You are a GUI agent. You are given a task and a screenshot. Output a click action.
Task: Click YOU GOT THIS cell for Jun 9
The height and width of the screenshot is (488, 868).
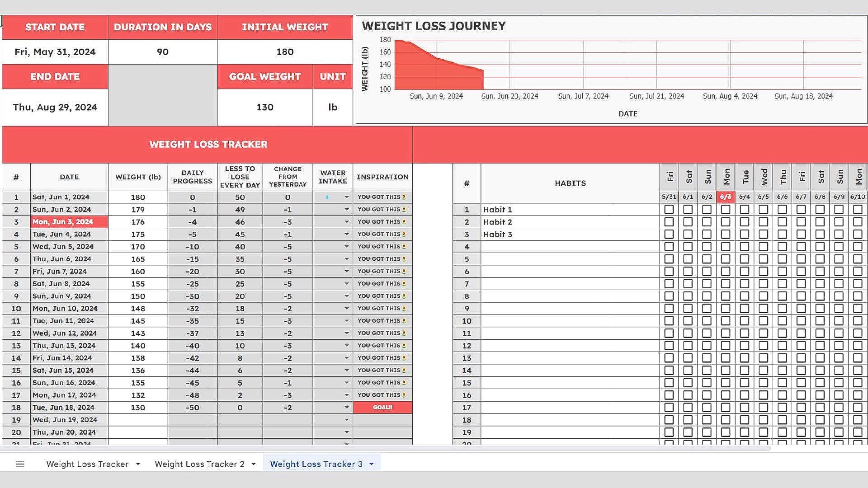click(382, 296)
